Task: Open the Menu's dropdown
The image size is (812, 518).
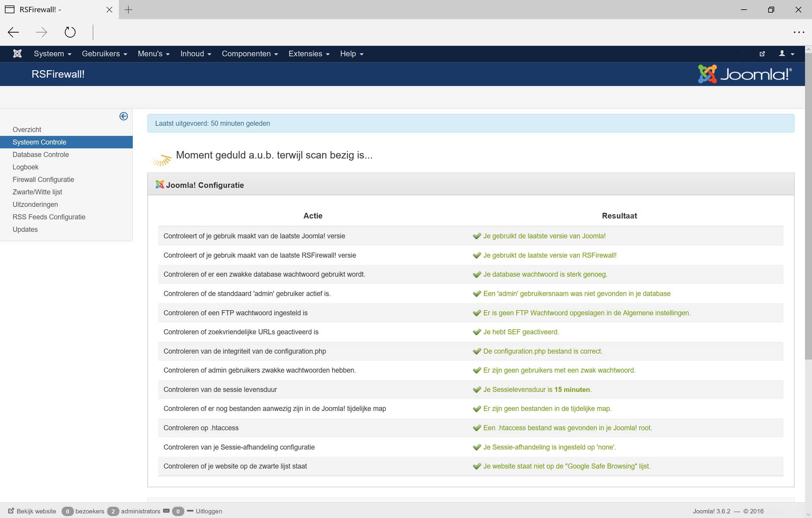Action: pyautogui.click(x=154, y=54)
